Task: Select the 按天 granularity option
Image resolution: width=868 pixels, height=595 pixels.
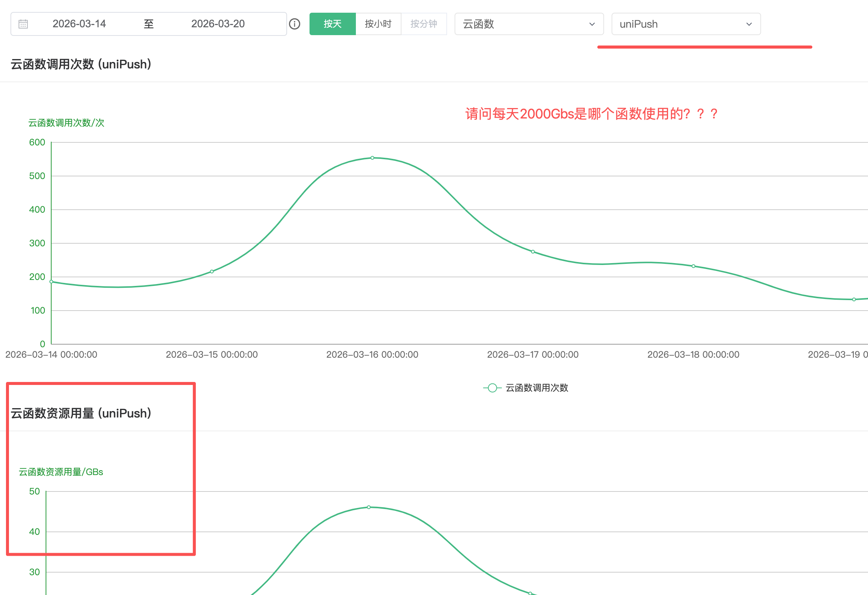Action: [332, 24]
